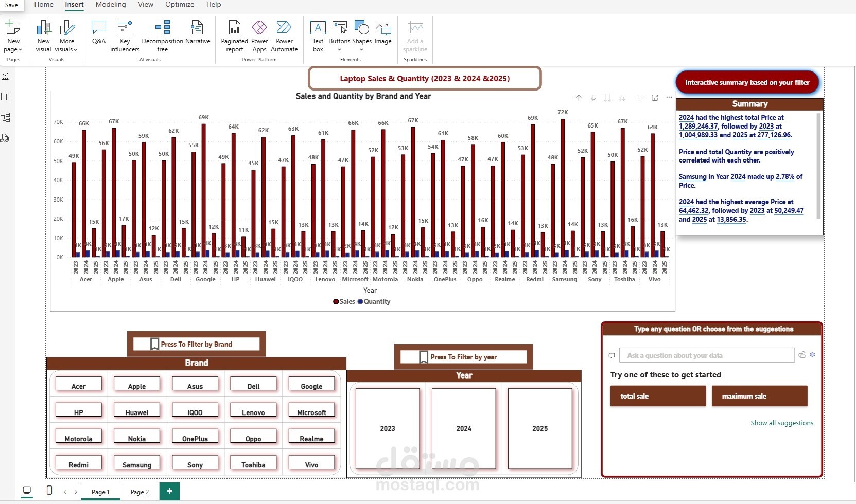Viewport: 856px width, 504px height.
Task: Select Page 1 tab
Action: tap(100, 492)
